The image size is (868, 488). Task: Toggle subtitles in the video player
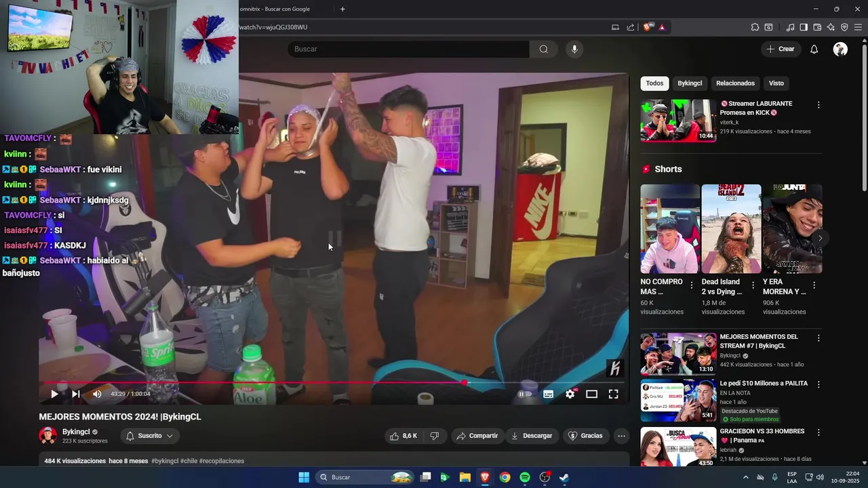click(548, 394)
